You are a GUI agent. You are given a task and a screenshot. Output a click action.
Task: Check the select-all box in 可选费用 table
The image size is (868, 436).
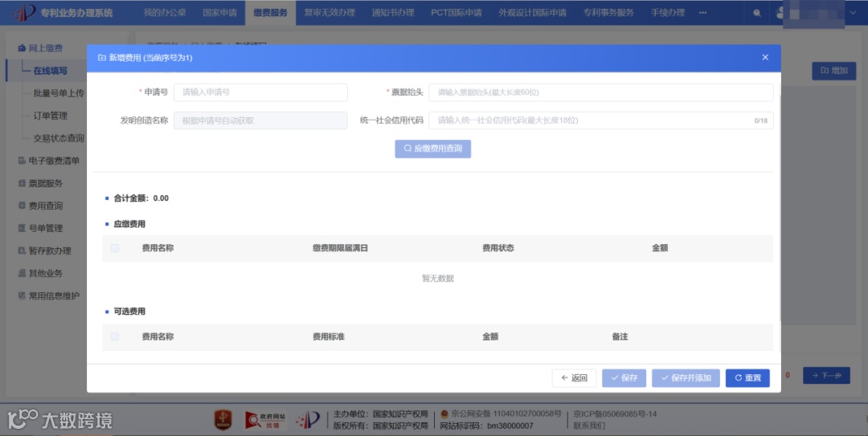115,336
